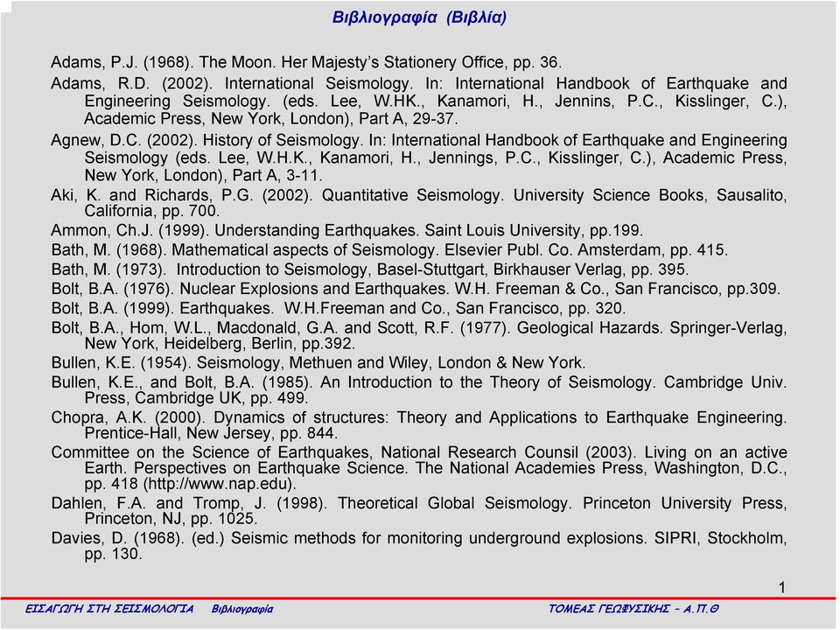
Task: Click Bath, M. (1973) Introduction to Seismology
Action: (370, 269)
